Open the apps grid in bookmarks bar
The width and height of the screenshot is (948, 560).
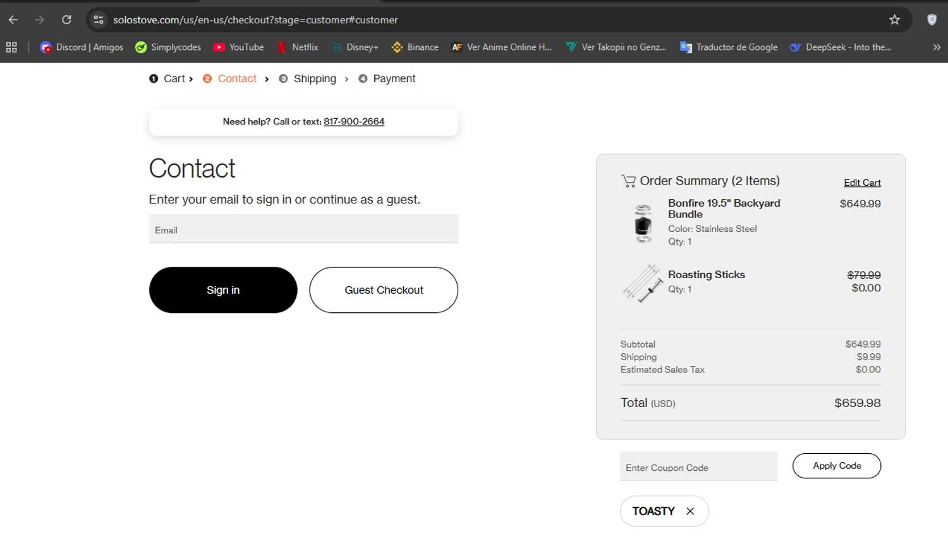click(11, 47)
